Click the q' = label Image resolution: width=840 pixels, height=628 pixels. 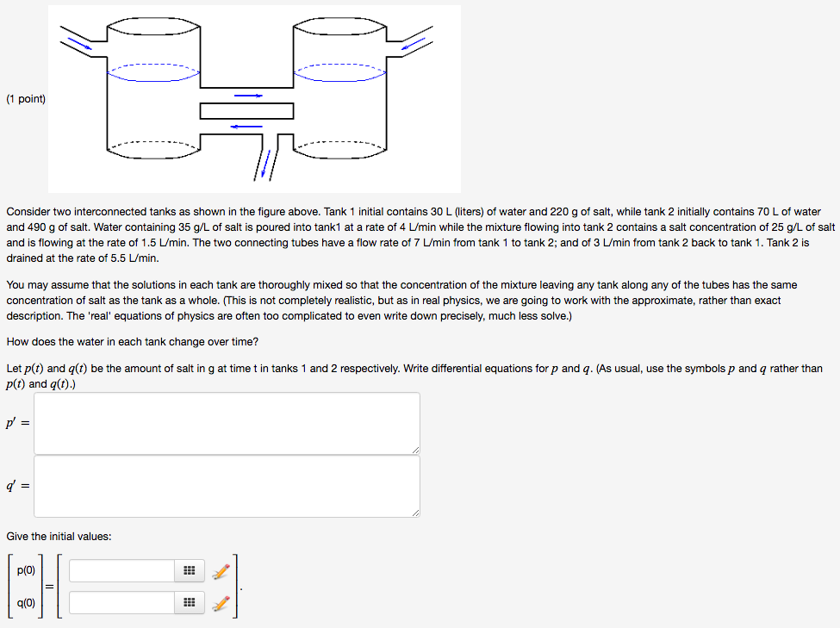pos(17,485)
